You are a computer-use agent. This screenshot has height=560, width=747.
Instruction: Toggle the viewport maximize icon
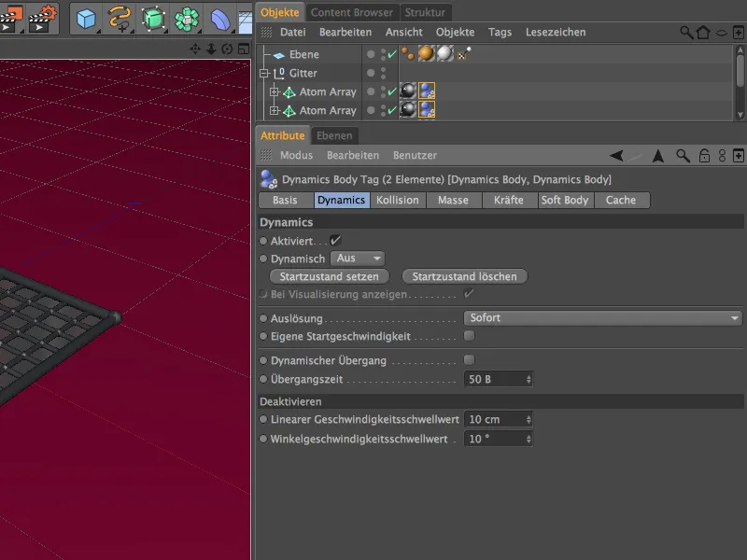pos(244,49)
